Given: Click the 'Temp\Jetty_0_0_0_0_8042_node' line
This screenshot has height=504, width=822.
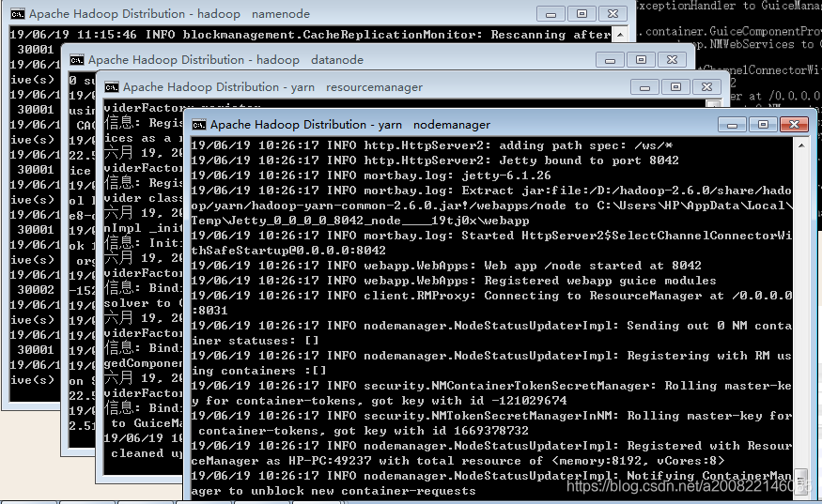Looking at the screenshot, I should pos(360,221).
